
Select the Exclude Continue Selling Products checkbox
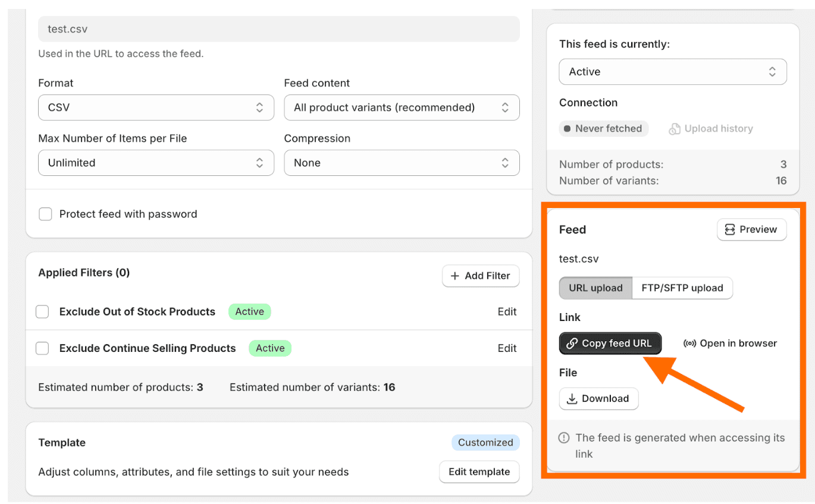coord(42,348)
